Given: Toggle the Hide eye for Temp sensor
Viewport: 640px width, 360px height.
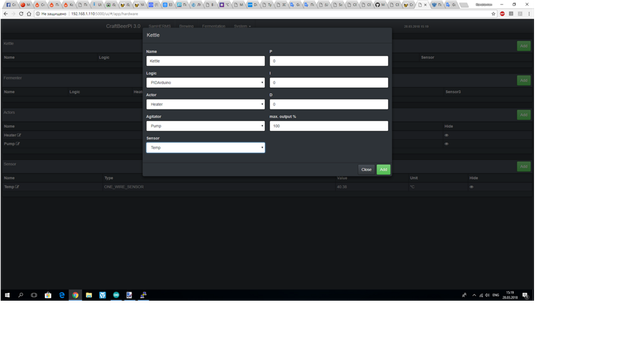Looking at the screenshot, I should click(x=471, y=187).
